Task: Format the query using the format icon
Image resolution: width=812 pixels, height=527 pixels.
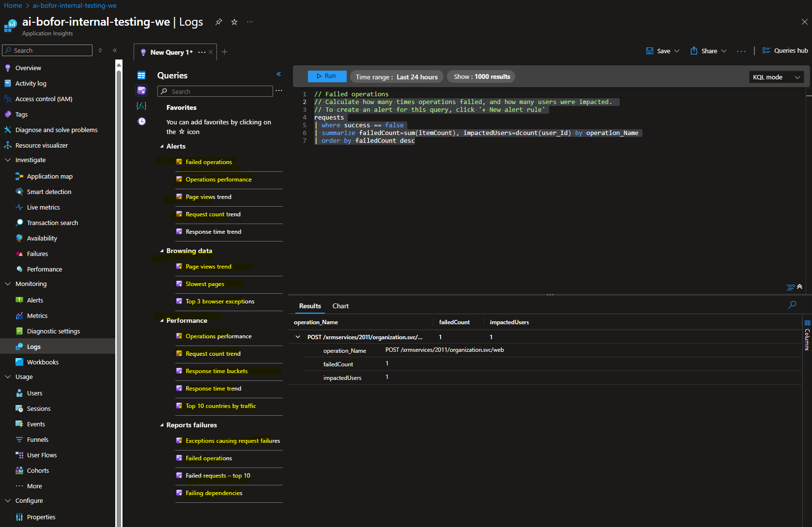Action: (x=791, y=287)
